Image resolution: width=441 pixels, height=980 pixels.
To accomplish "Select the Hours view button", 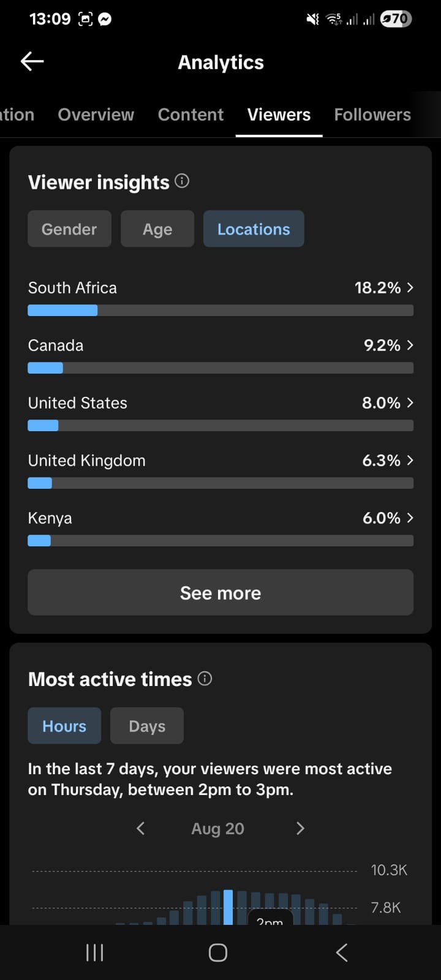I will (x=64, y=726).
